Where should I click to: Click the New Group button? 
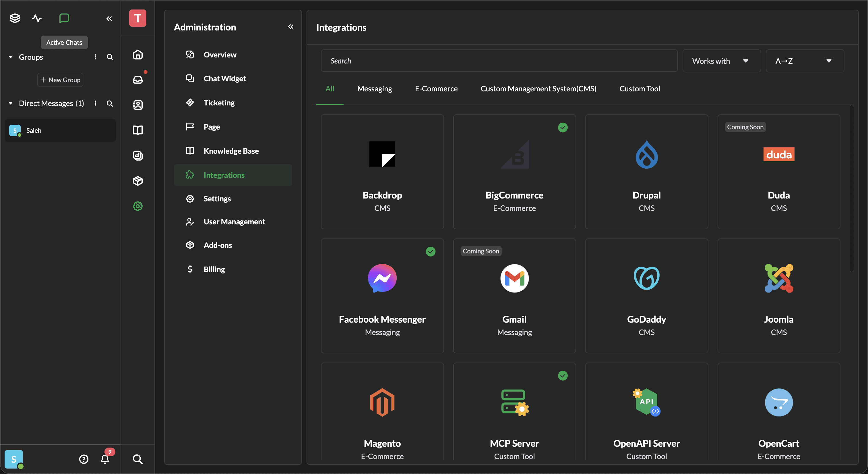[60, 80]
